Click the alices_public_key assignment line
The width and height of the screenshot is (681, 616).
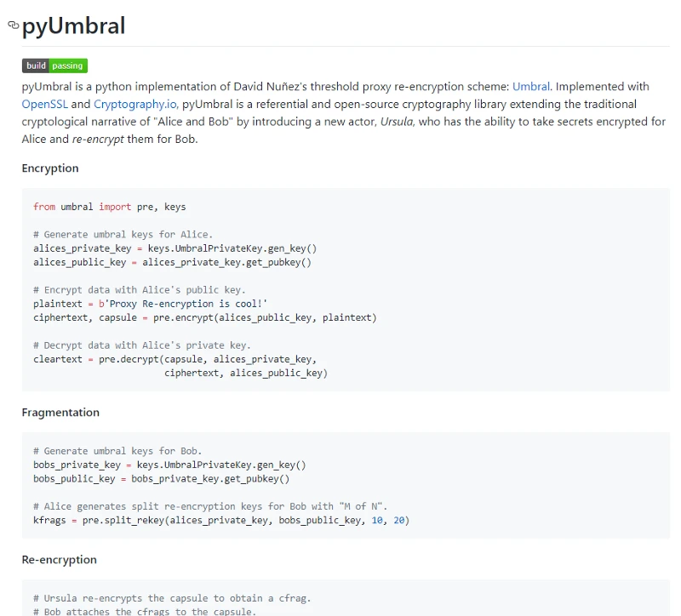tap(173, 263)
